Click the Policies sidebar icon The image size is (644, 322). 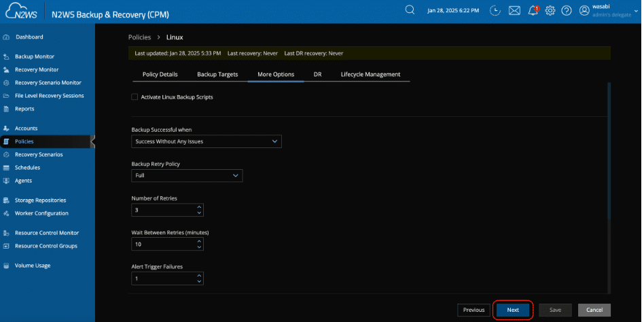(x=5, y=142)
